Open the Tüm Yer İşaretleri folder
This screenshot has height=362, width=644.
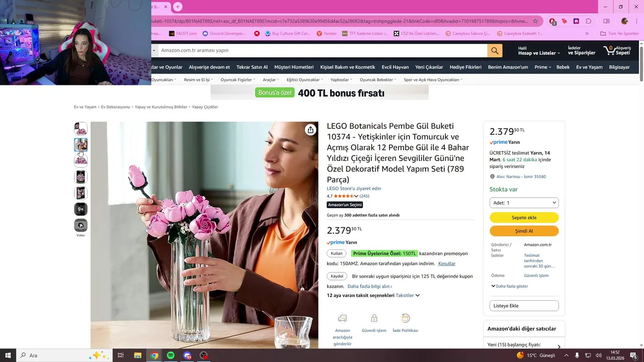tap(619, 34)
